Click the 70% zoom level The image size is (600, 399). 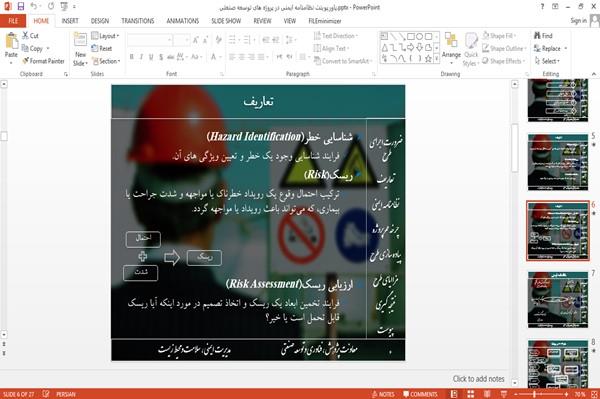click(580, 394)
